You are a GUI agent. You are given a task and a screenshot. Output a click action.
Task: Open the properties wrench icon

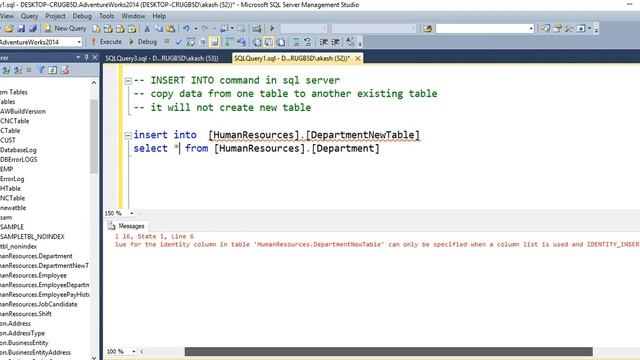click(x=569, y=29)
